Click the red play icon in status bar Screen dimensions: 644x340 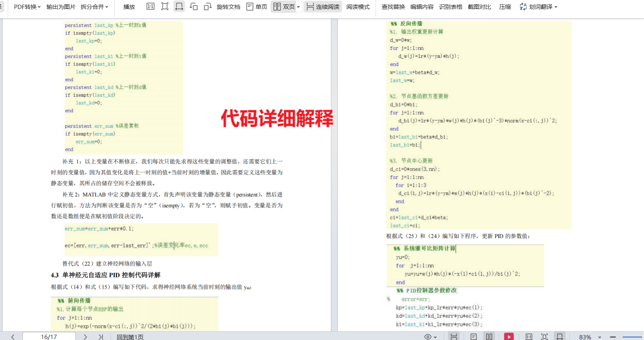point(509,337)
